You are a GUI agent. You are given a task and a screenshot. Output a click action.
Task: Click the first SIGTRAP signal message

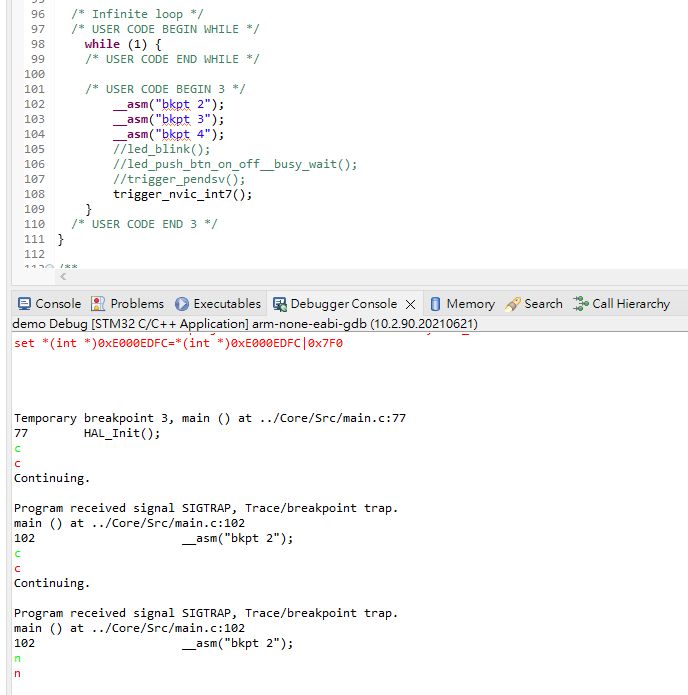(x=206, y=508)
